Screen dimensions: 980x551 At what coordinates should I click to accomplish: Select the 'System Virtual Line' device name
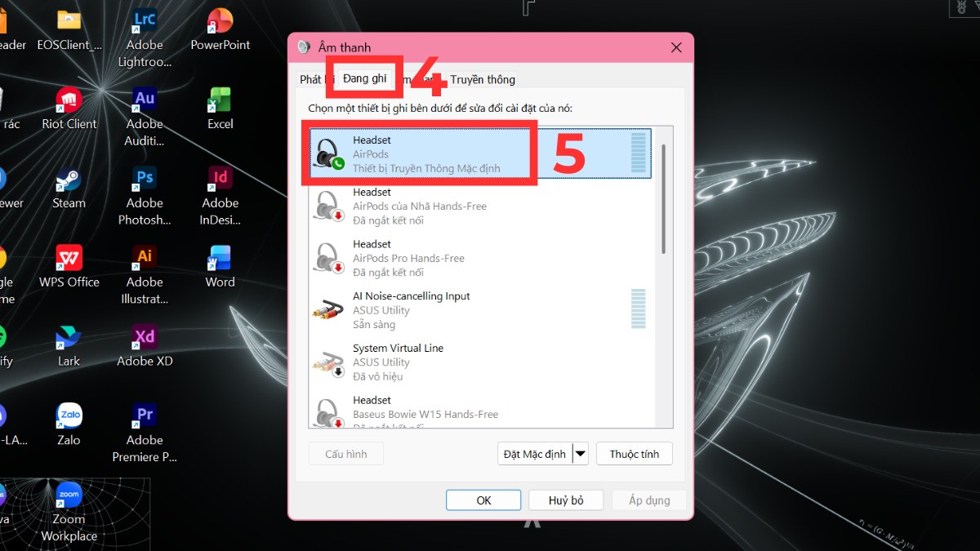pyautogui.click(x=399, y=349)
